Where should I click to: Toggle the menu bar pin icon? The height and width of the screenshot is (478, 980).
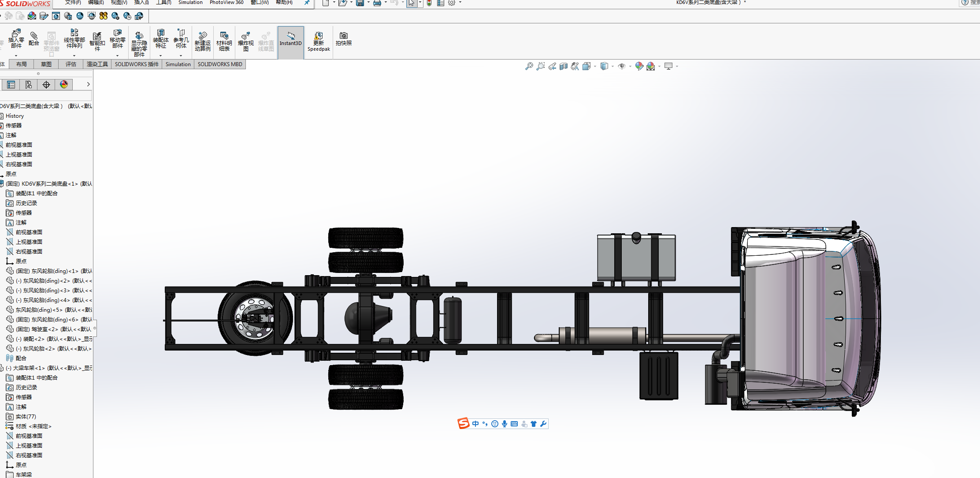tap(307, 3)
